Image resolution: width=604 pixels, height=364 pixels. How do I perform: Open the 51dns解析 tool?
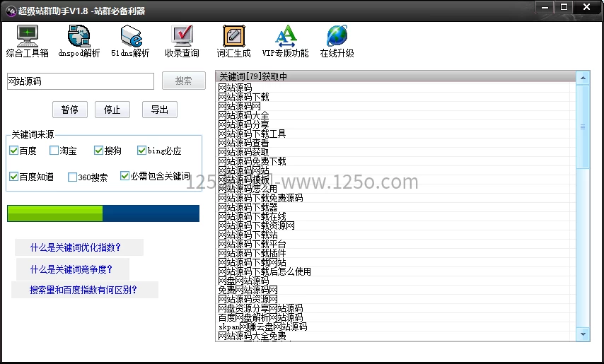[130, 37]
